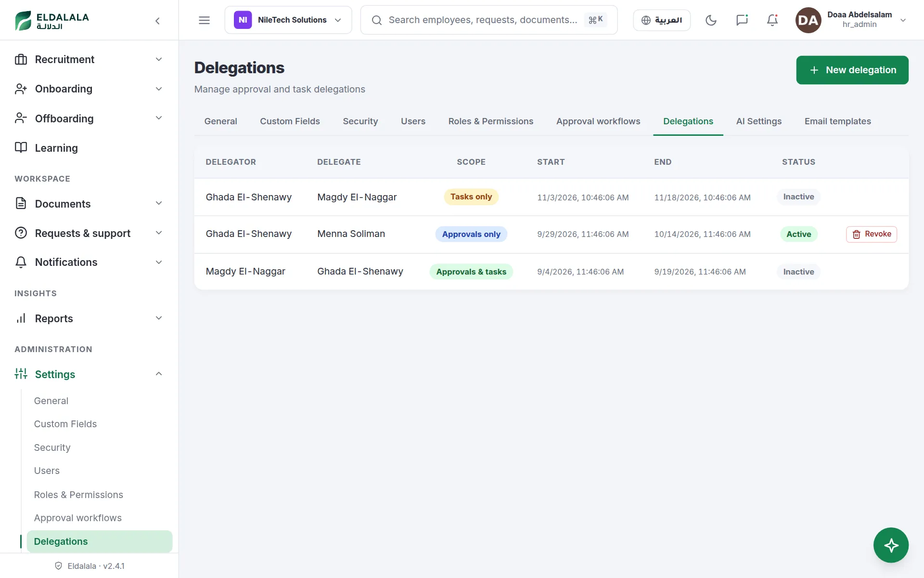Open the NileTech Solutions company dropdown
The height and width of the screenshot is (578, 924).
click(x=288, y=20)
